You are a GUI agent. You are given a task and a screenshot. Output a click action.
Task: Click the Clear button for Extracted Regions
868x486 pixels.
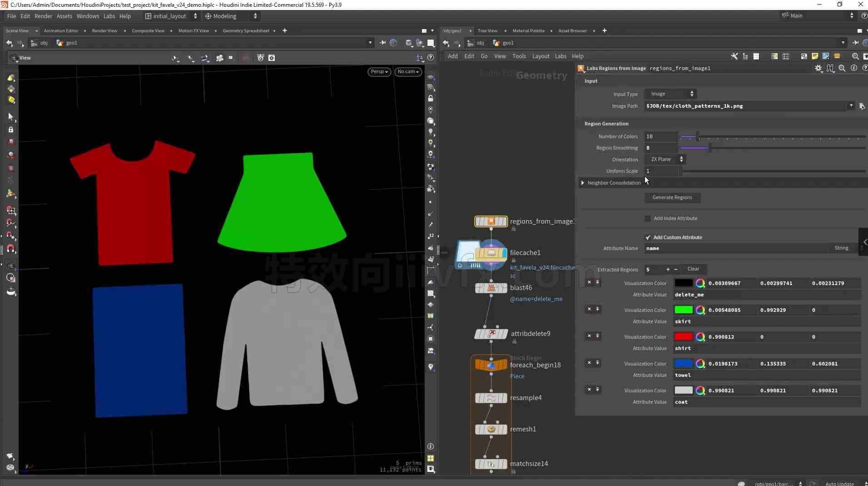(x=693, y=269)
